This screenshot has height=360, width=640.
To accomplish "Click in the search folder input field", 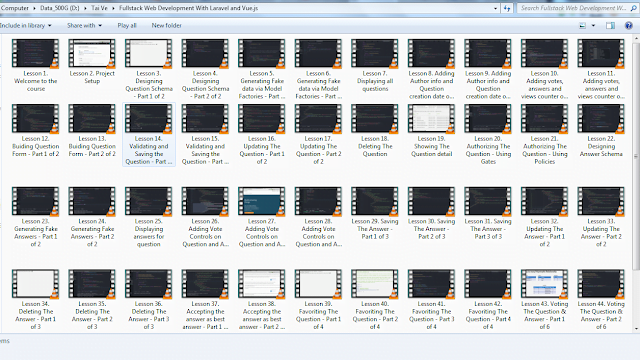I will point(574,8).
